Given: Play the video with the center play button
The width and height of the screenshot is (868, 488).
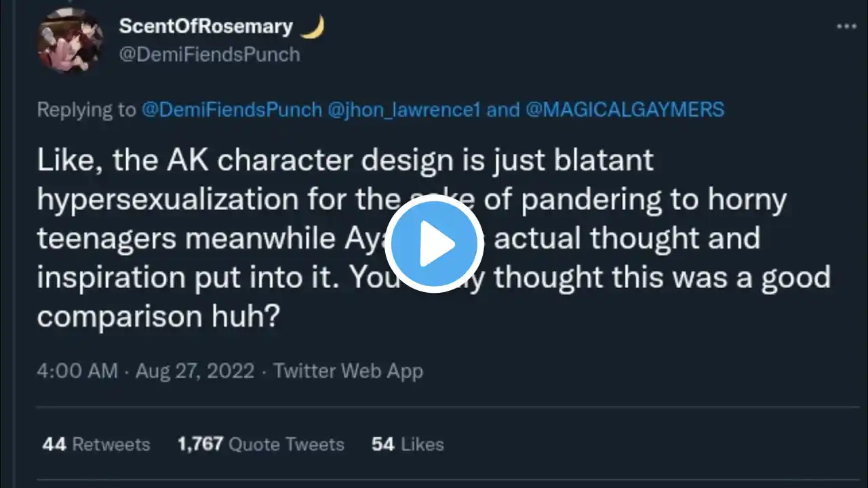Looking at the screenshot, I should tap(434, 244).
